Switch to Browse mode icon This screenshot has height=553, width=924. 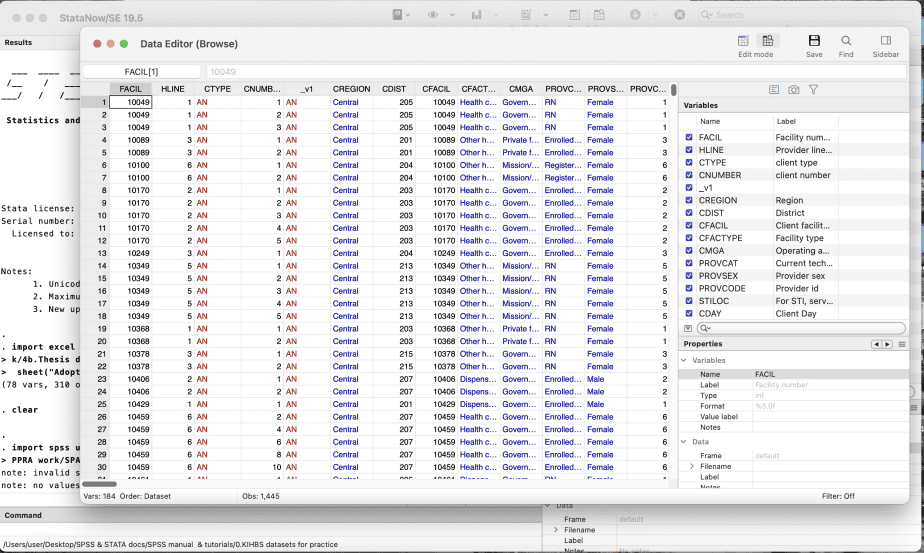tap(768, 41)
